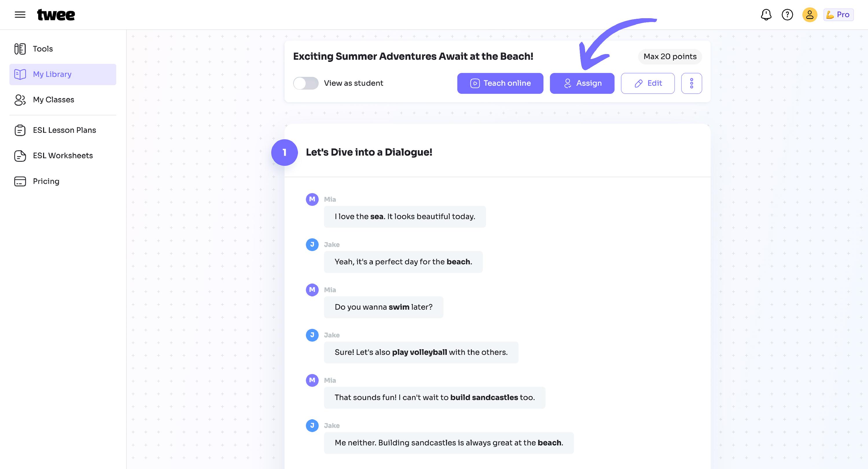Click the Teach online button
Viewport: 868px width, 469px height.
[500, 83]
